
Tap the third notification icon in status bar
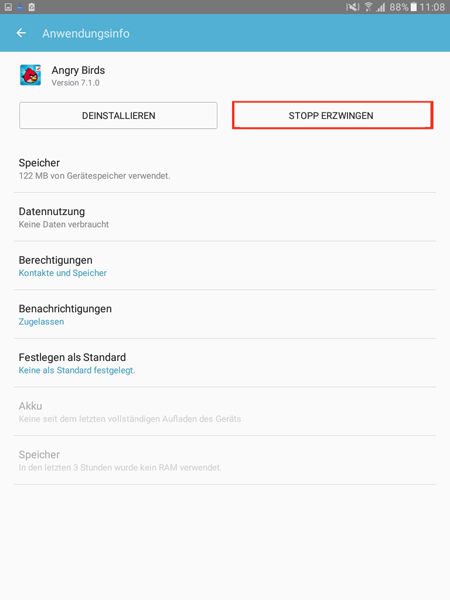[32, 7]
